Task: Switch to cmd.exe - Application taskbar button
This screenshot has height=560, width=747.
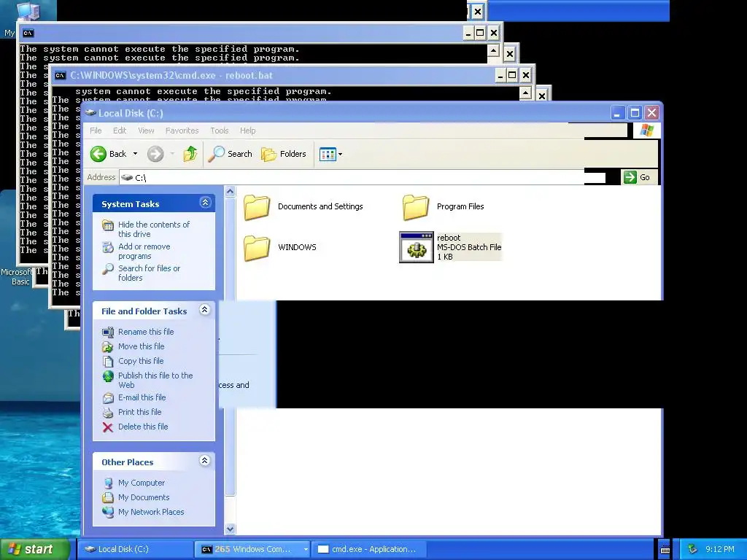Action: [369, 549]
